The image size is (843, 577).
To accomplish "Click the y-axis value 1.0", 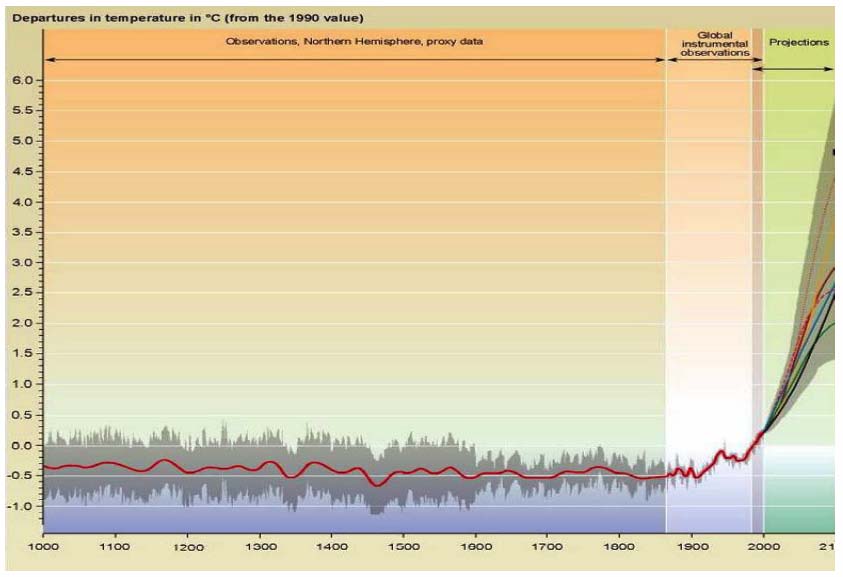I will [23, 384].
